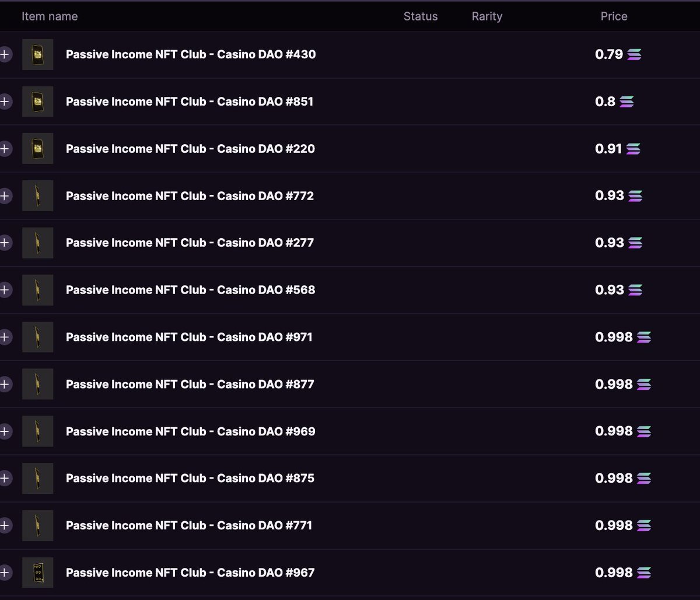Screen dimensions: 700x600
Task: Click the plus icon for Casino DAO #967
Action: pyautogui.click(x=5, y=573)
